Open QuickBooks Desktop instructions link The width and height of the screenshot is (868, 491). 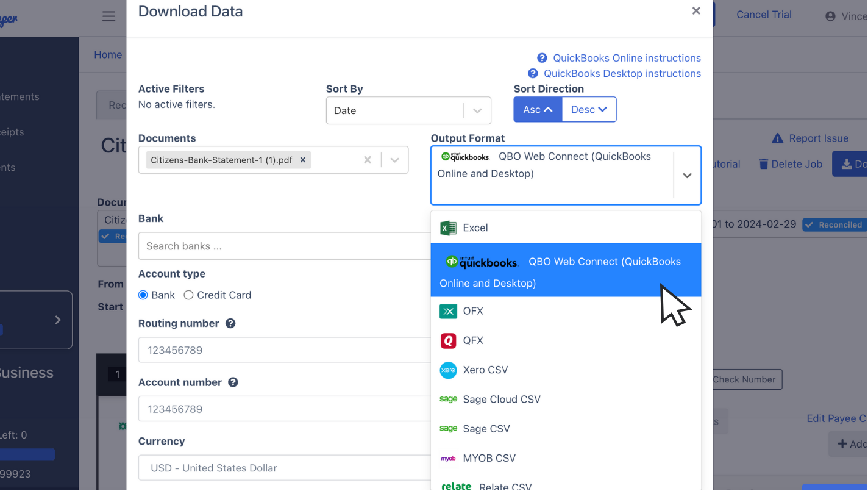point(622,73)
